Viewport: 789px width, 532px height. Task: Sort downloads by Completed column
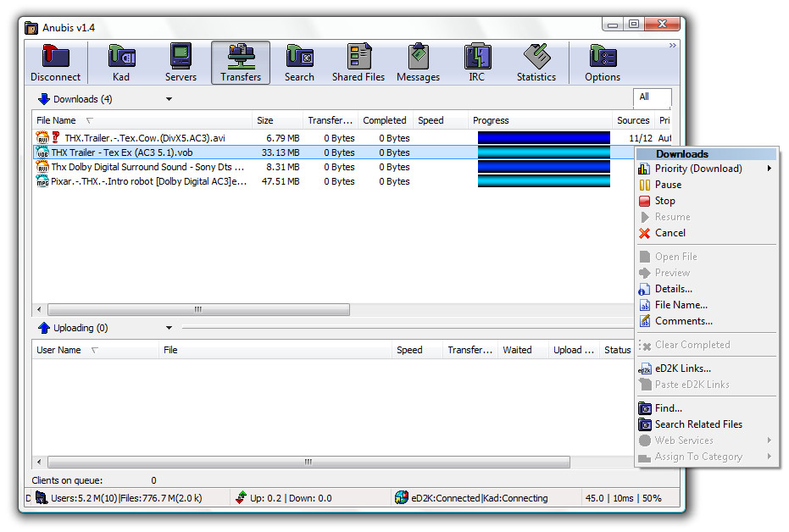click(x=385, y=120)
